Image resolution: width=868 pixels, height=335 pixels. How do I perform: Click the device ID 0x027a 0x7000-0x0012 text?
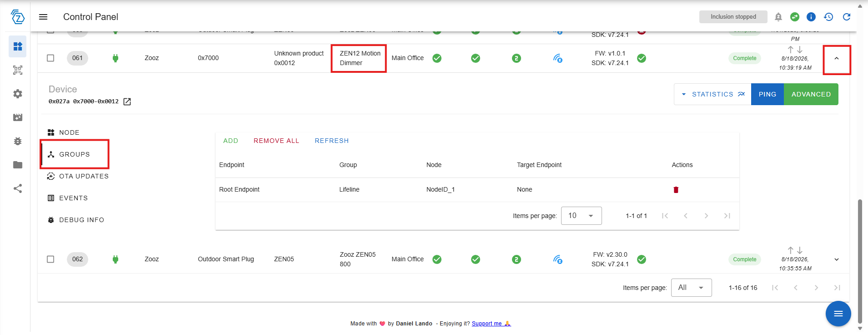(84, 102)
